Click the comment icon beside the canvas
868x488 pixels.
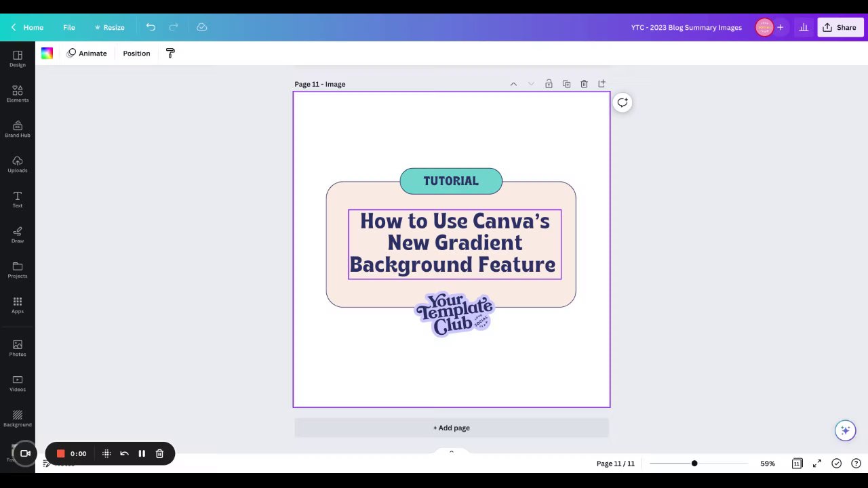623,102
